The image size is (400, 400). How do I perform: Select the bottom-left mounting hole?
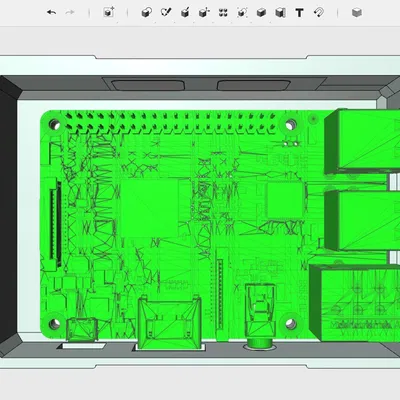click(x=54, y=323)
